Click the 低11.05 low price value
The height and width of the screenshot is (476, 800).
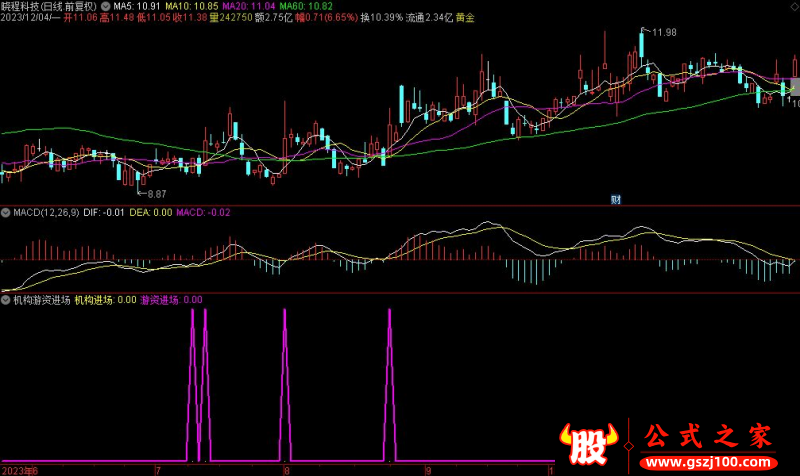pyautogui.click(x=154, y=18)
